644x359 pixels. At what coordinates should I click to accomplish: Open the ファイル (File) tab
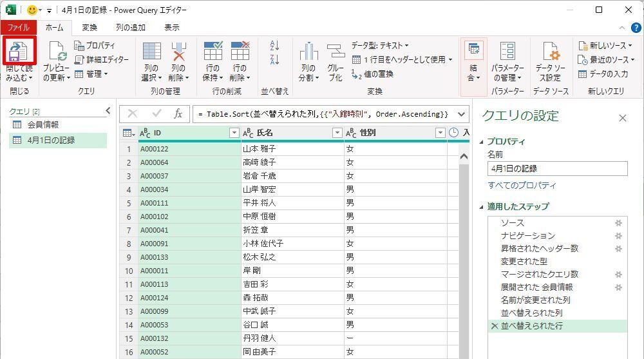(x=19, y=28)
